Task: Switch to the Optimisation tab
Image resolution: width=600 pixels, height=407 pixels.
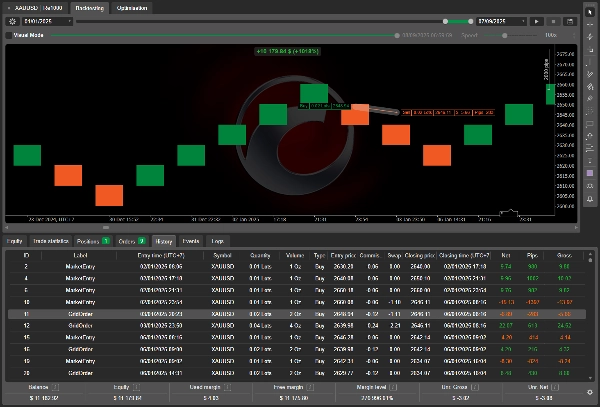Action: pyautogui.click(x=132, y=7)
